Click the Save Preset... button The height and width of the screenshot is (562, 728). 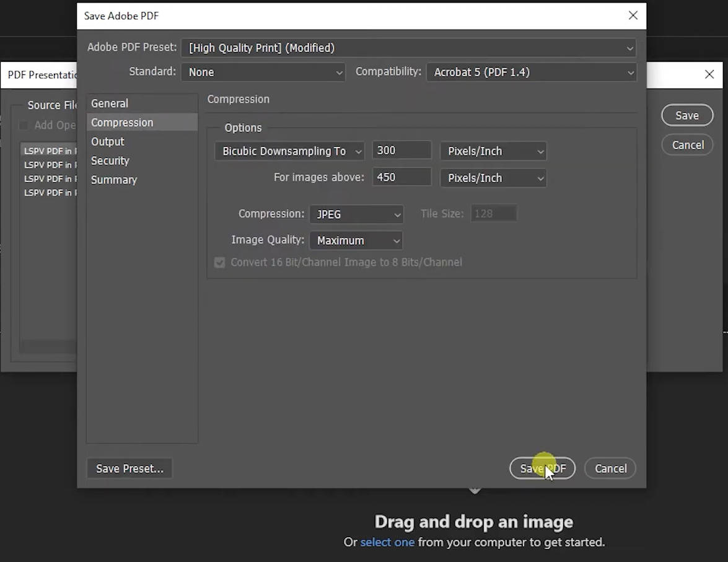[129, 468]
